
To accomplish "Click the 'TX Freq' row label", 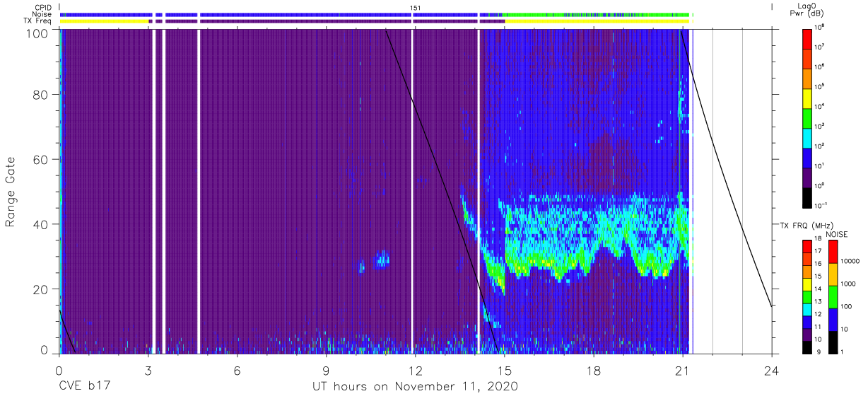I will pyautogui.click(x=39, y=21).
